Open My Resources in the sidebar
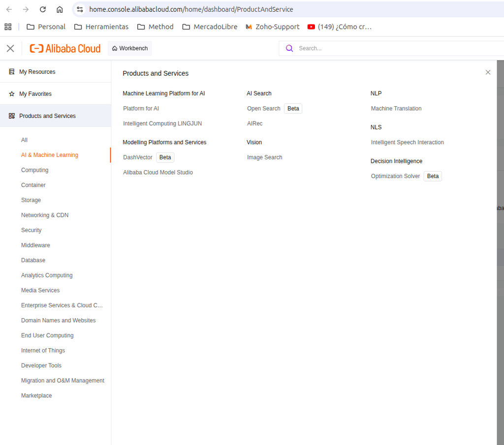Viewport: 504px width, 445px height. point(56,72)
